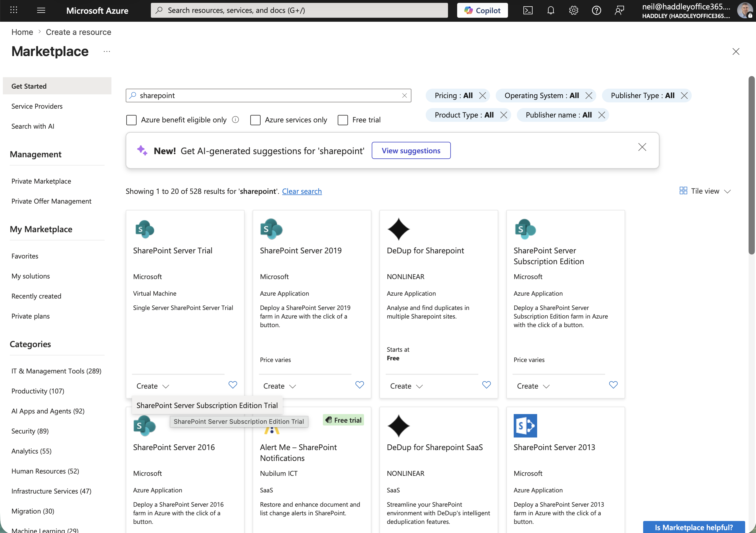Open Product Type : All filter
The width and height of the screenshot is (756, 533).
click(464, 115)
